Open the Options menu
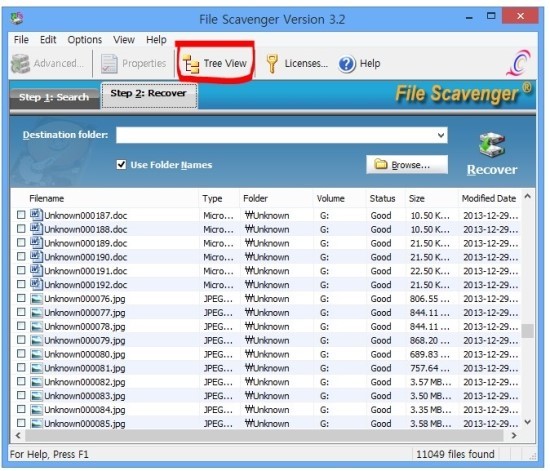Viewport: 550px width, 471px height. pyautogui.click(x=85, y=40)
